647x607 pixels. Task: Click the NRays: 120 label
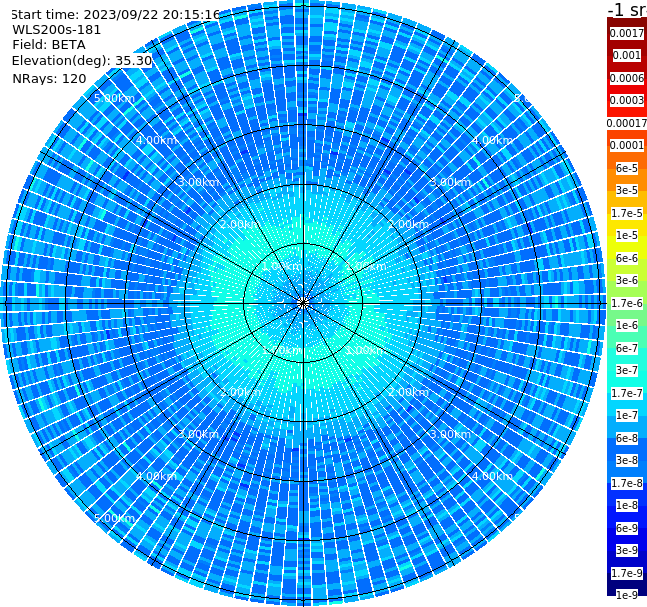[49, 78]
